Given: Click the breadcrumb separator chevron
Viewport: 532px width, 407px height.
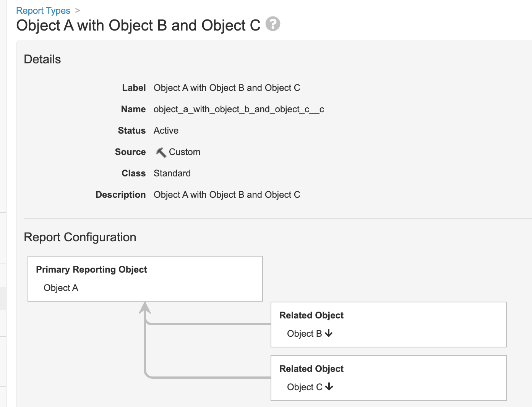Looking at the screenshot, I should click(x=78, y=11).
